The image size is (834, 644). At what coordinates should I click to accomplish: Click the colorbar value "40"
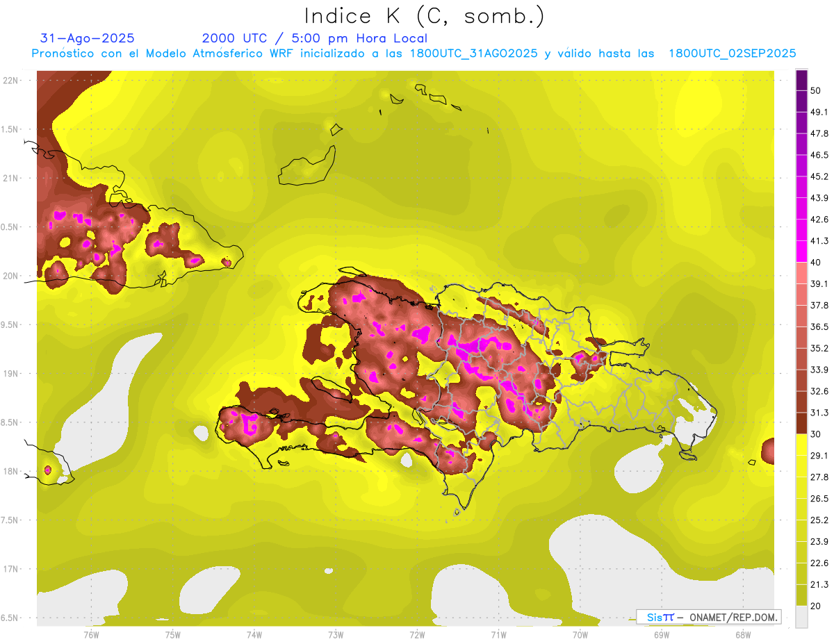point(817,263)
